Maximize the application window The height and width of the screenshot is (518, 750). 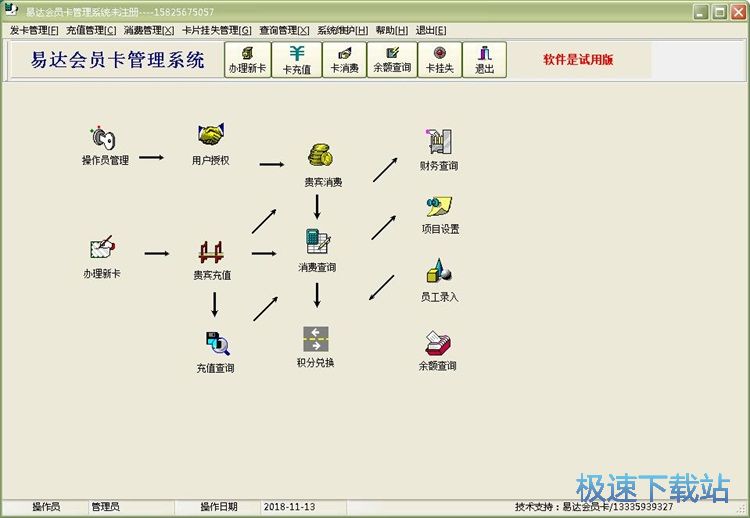click(x=719, y=12)
